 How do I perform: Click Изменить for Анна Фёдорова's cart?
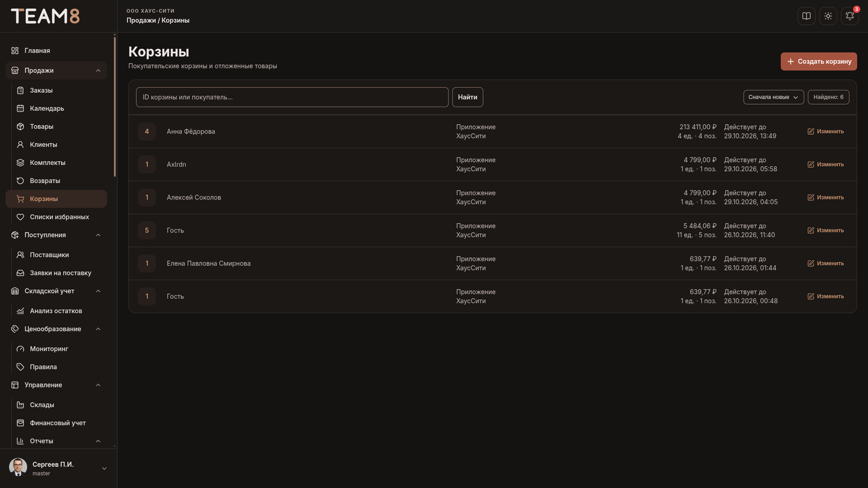coord(826,131)
